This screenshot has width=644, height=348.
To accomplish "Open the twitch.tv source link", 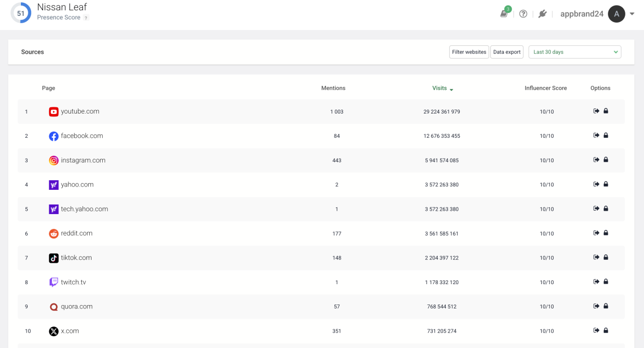I will coord(73,282).
